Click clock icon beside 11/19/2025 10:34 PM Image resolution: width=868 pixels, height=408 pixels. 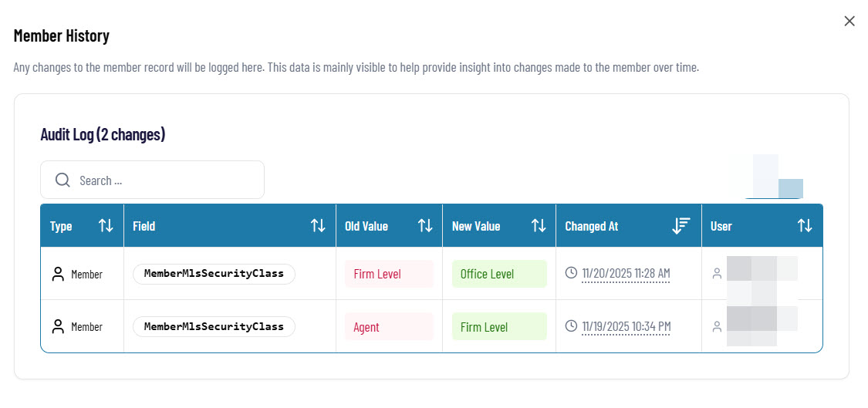click(x=571, y=326)
